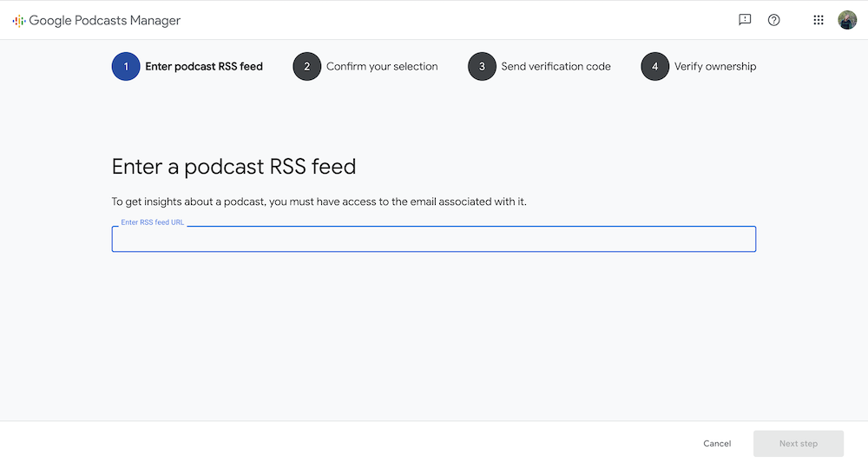Select step 4 circle Verify ownership
Screen dimensions: 868x463
click(654, 67)
